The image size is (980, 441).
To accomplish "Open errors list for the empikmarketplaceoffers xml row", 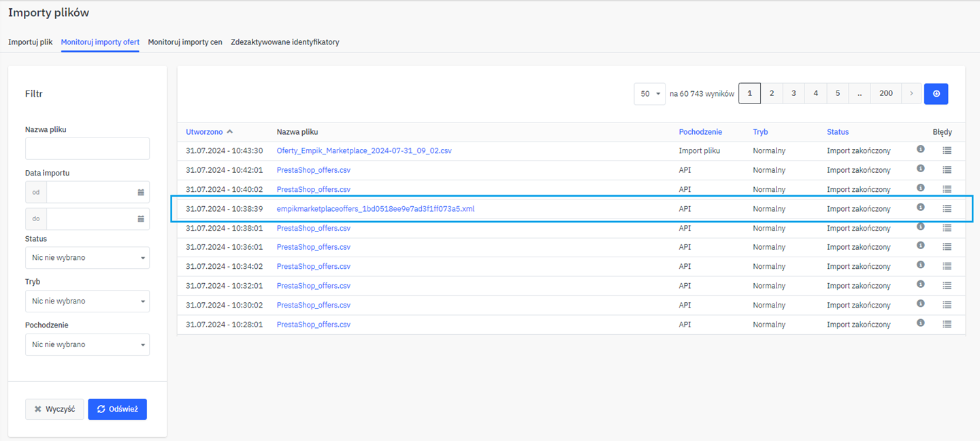I will point(947,208).
